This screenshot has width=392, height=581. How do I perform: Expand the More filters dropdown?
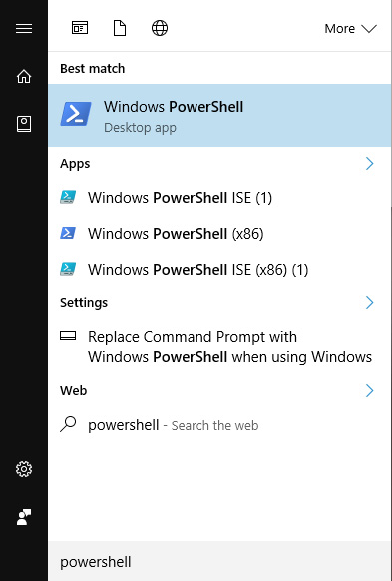[x=350, y=29]
